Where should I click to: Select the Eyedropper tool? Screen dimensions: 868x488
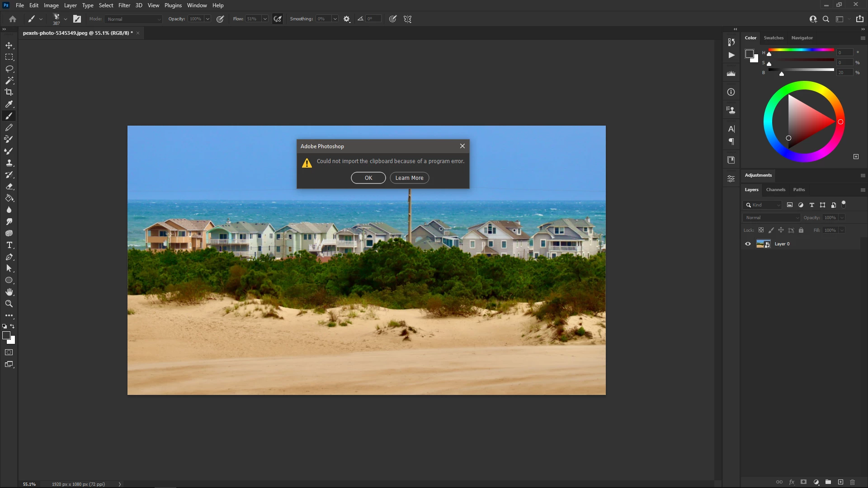(x=9, y=104)
